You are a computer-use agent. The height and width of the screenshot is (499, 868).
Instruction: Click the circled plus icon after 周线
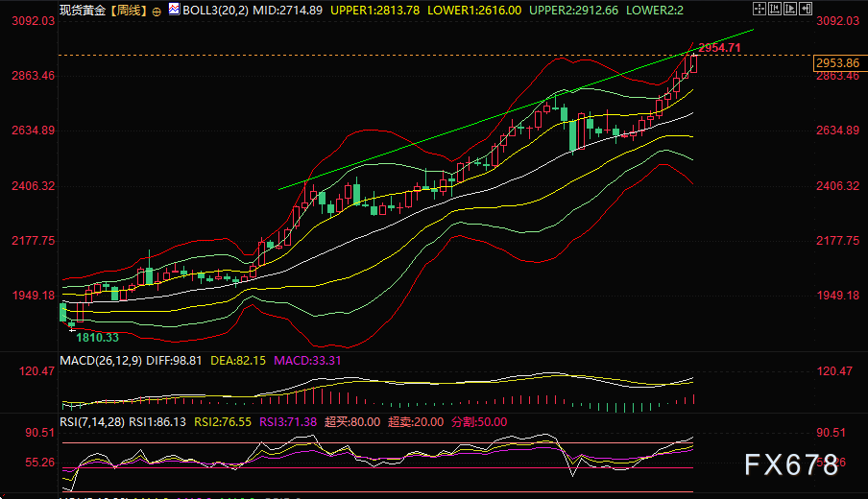coord(157,10)
